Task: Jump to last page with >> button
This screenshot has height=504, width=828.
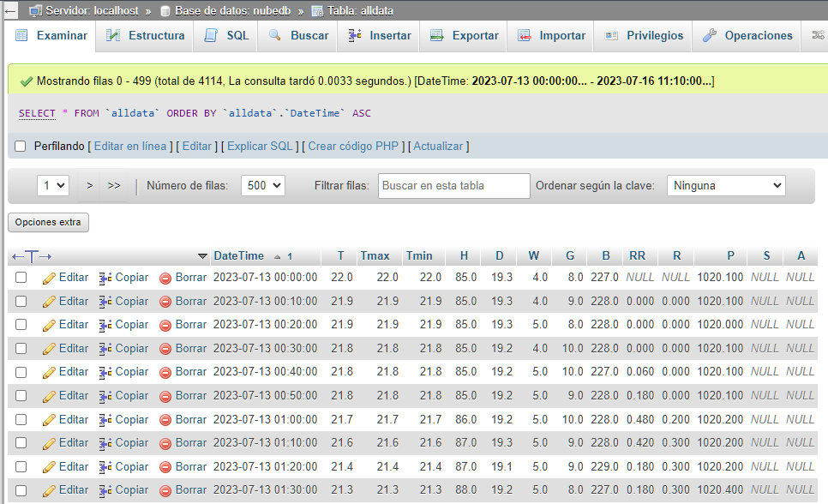Action: (114, 185)
